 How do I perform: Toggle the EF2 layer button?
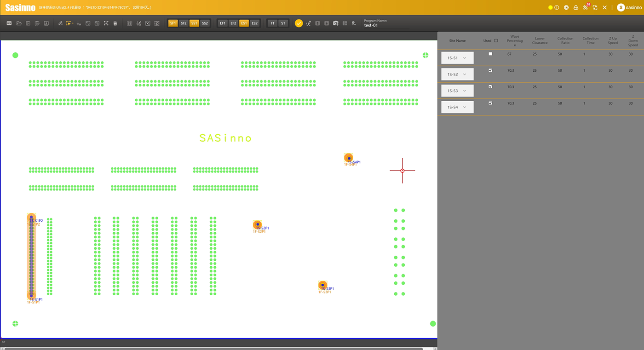tap(233, 23)
